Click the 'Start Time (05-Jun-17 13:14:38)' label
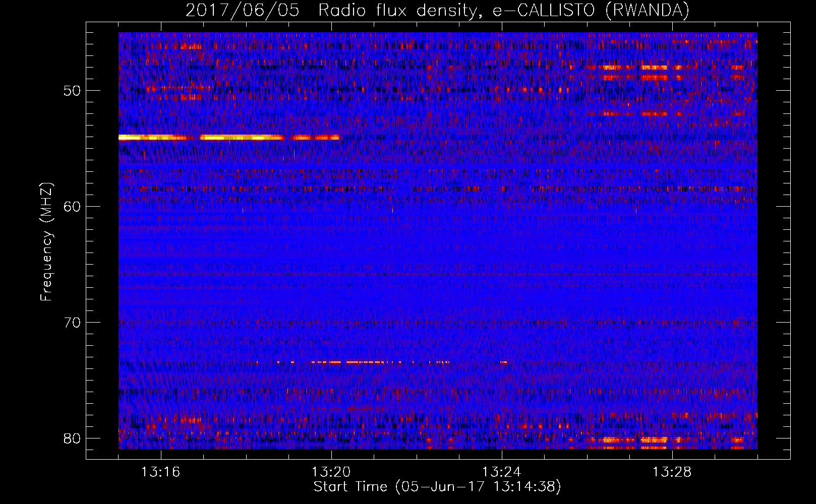 [437, 487]
